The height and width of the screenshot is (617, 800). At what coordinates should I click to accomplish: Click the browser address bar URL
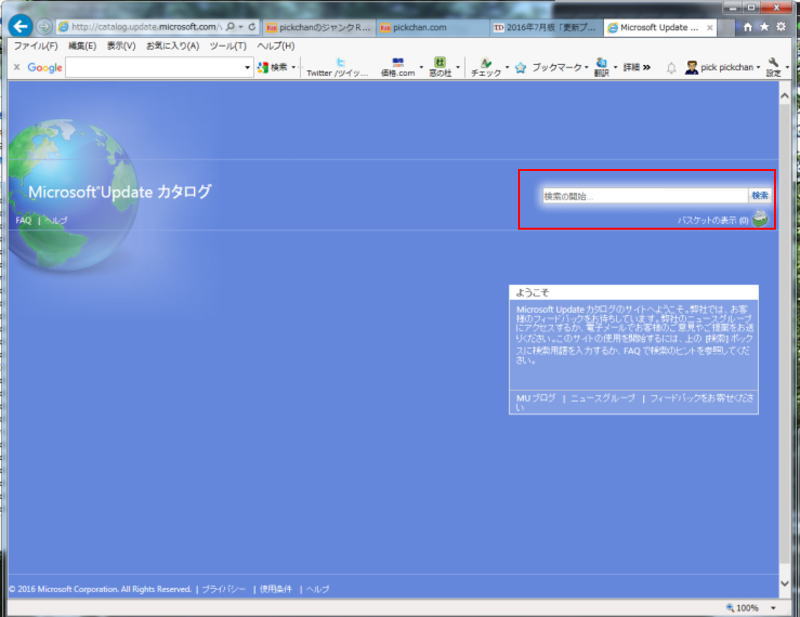(146, 27)
